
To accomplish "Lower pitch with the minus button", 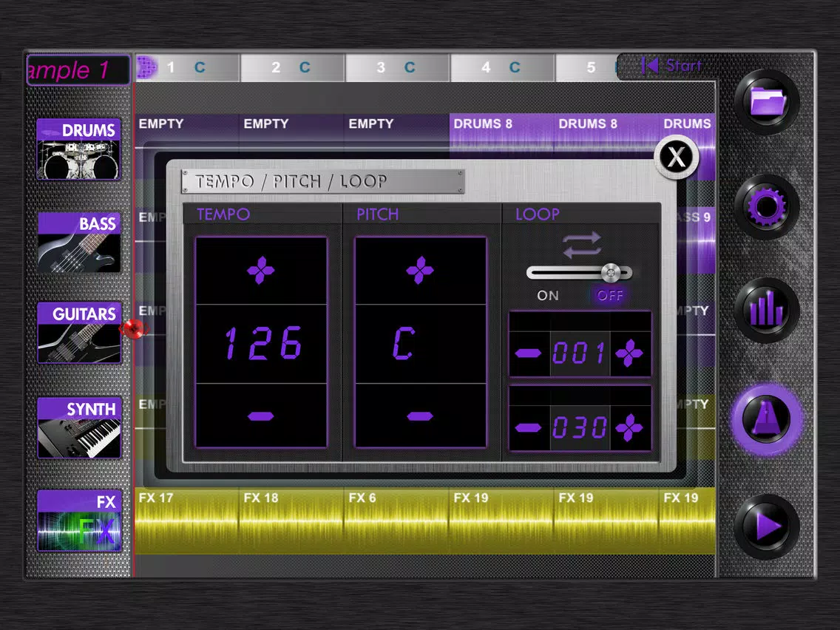I will (x=420, y=416).
